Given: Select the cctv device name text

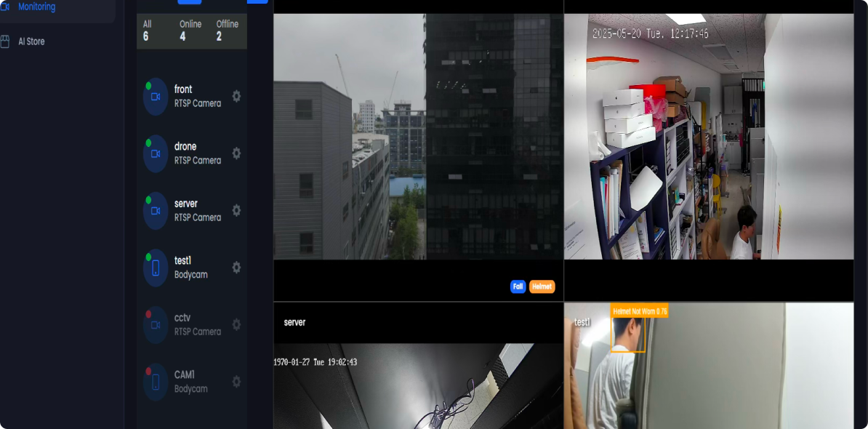Looking at the screenshot, I should pyautogui.click(x=182, y=318).
